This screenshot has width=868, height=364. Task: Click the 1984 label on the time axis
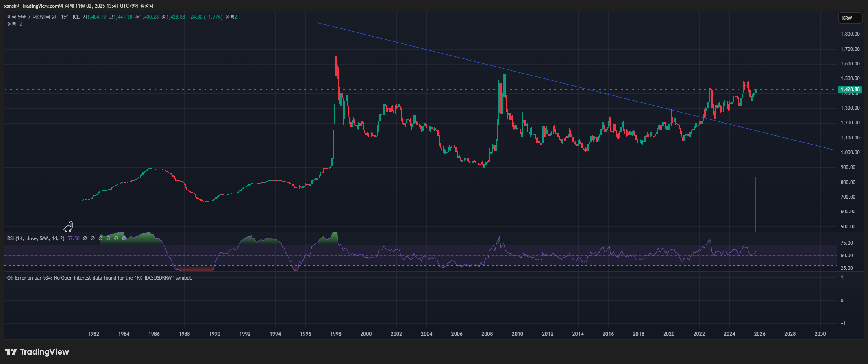pos(124,334)
